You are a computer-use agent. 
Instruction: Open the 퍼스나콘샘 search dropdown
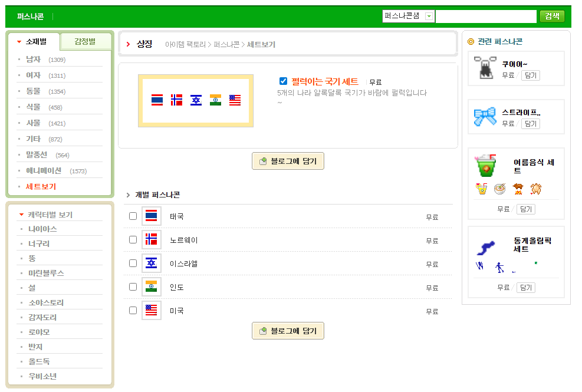tap(429, 17)
